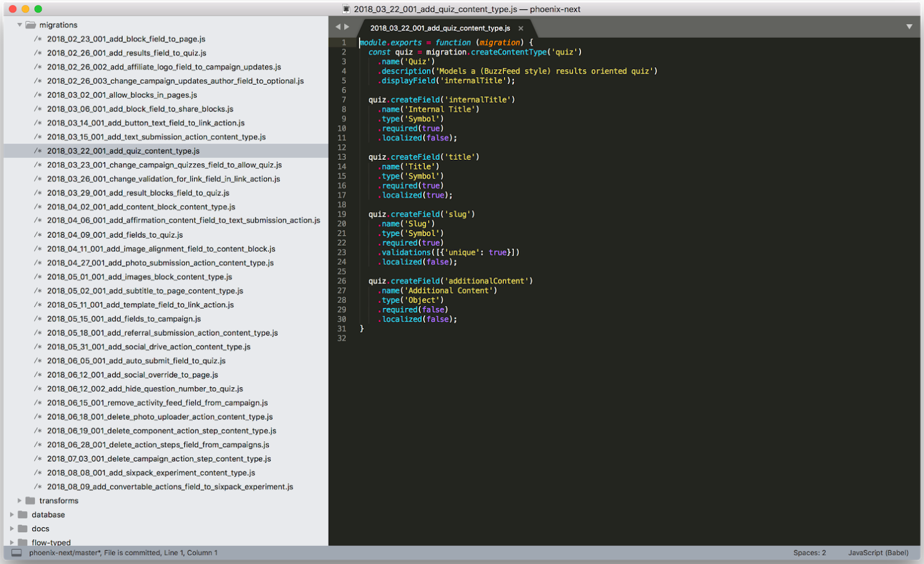
Task: Close the add_quiz_content_type.js tab
Action: click(521, 28)
